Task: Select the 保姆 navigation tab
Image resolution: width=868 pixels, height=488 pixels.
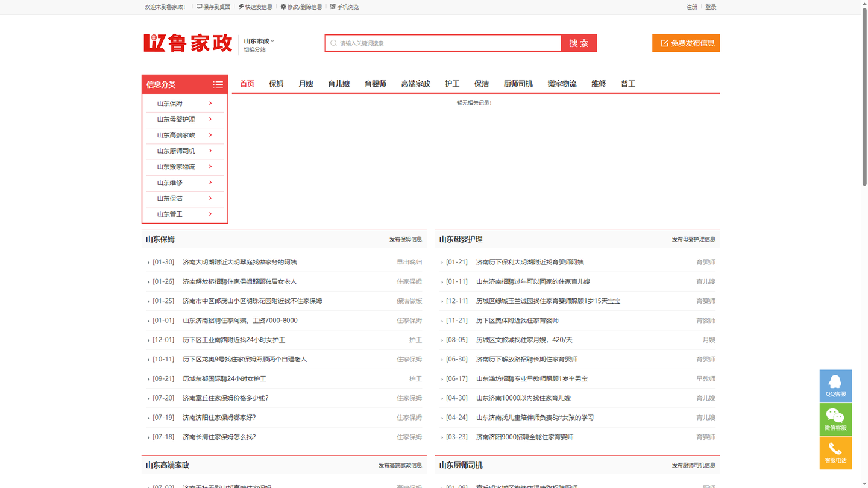Action: pyautogui.click(x=276, y=84)
